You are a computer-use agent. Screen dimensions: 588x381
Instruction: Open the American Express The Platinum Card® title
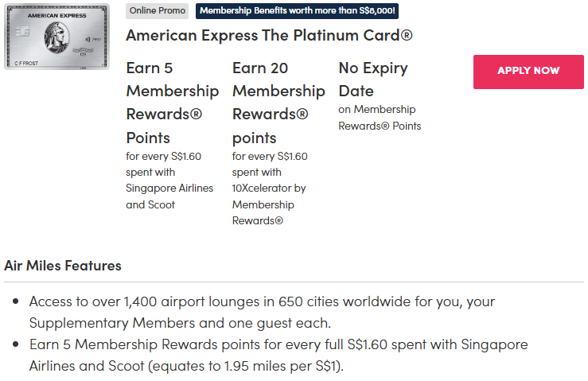[x=269, y=36]
